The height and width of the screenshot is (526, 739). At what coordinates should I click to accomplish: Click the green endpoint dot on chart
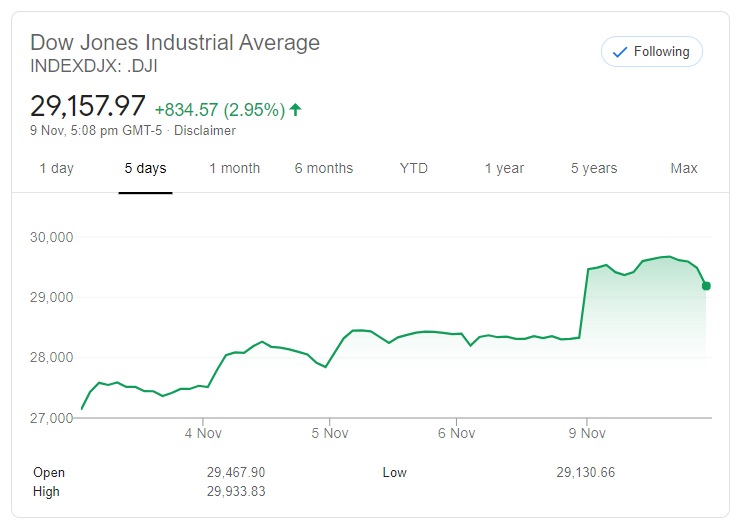coord(706,286)
